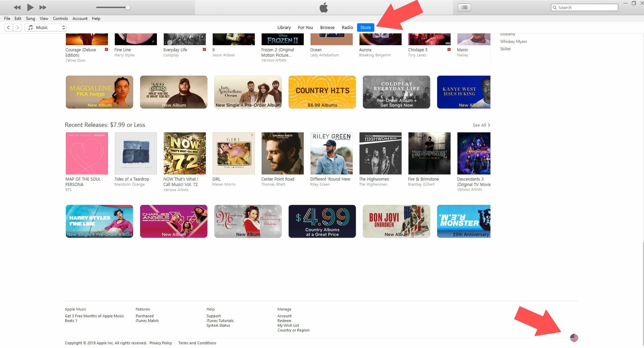Image resolution: width=644 pixels, height=348 pixels.
Task: Go forward with the right chevron button
Action: 18,27
